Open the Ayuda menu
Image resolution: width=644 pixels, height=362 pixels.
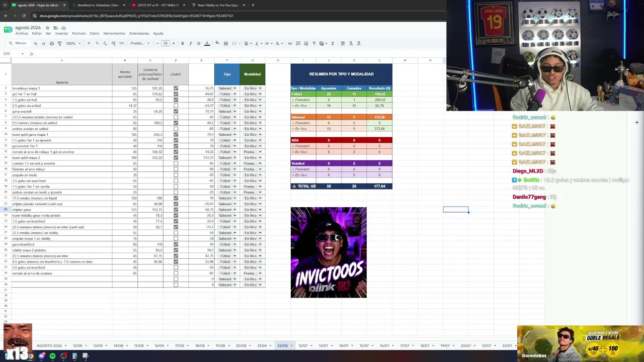158,34
